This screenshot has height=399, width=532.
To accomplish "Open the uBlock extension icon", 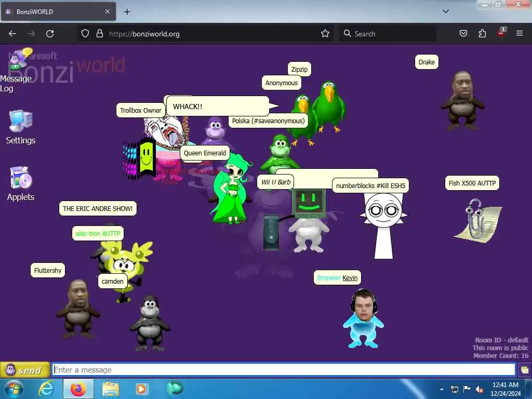I will 501,33.
